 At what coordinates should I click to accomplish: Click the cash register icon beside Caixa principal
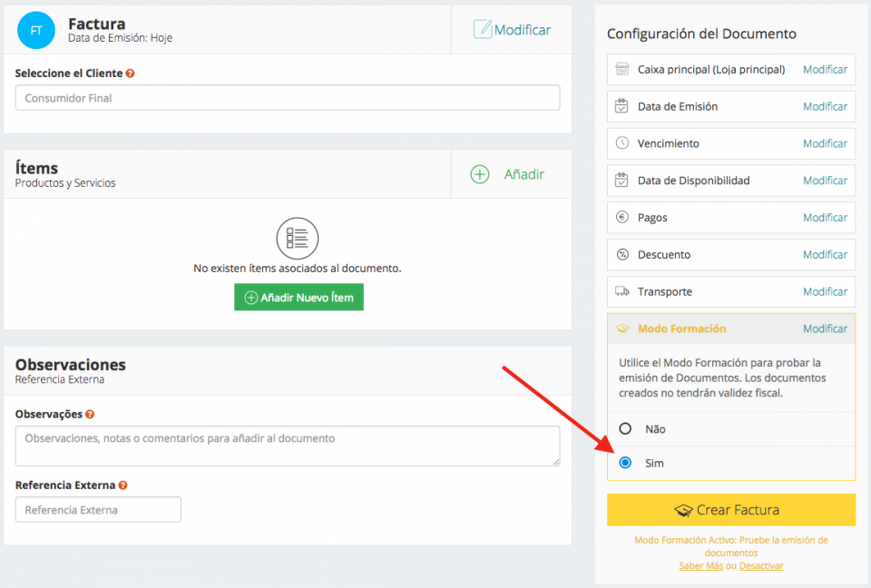coord(622,69)
